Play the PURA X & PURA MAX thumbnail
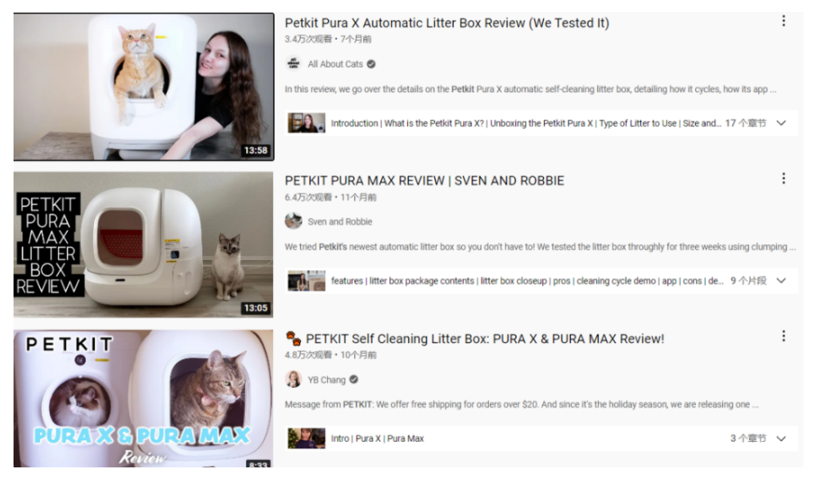 [x=143, y=399]
